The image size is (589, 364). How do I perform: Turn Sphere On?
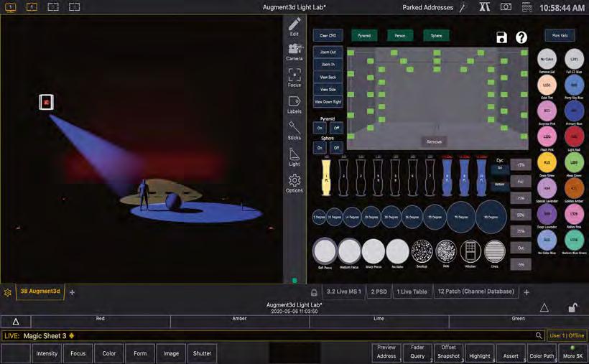pos(320,148)
